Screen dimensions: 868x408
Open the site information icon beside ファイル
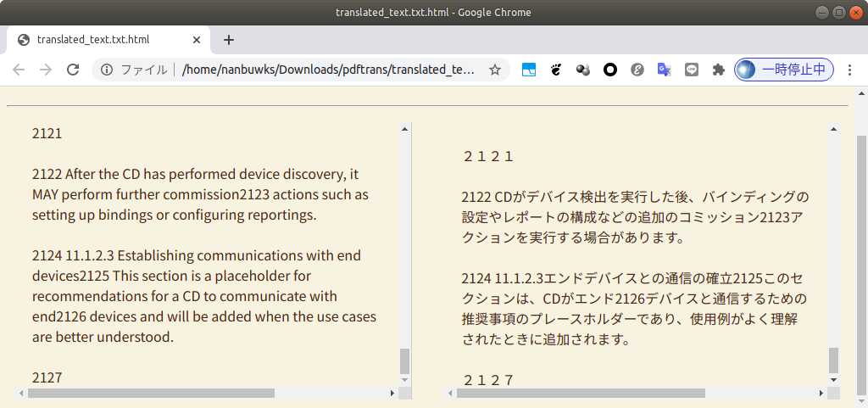coord(107,70)
